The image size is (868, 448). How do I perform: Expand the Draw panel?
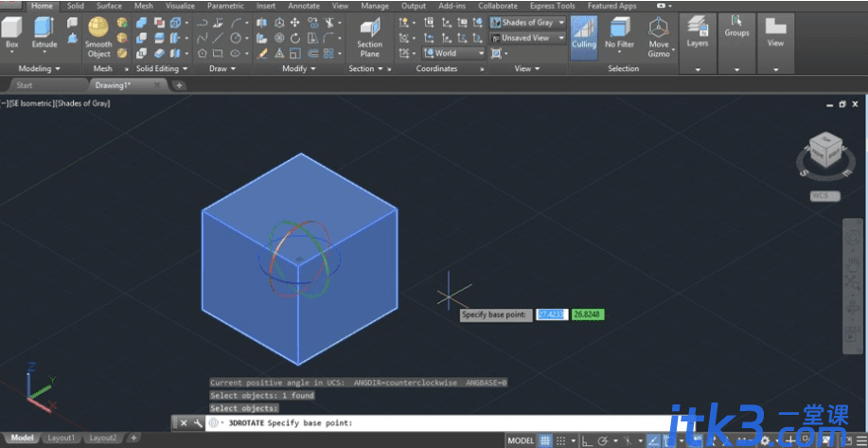(x=222, y=68)
